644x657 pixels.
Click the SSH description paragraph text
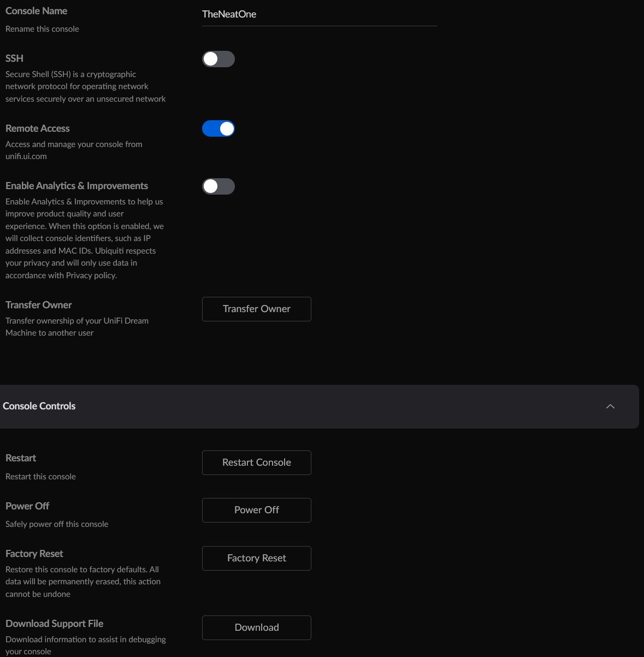[85, 86]
